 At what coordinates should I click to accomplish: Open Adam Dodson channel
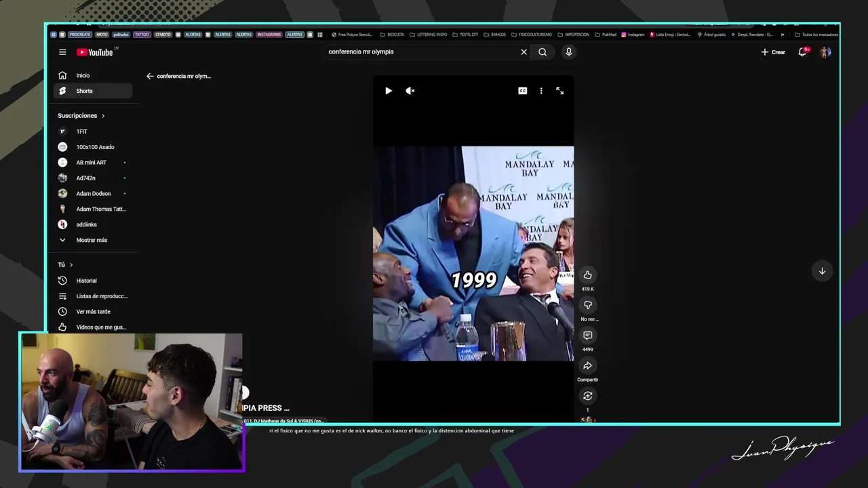click(x=93, y=194)
